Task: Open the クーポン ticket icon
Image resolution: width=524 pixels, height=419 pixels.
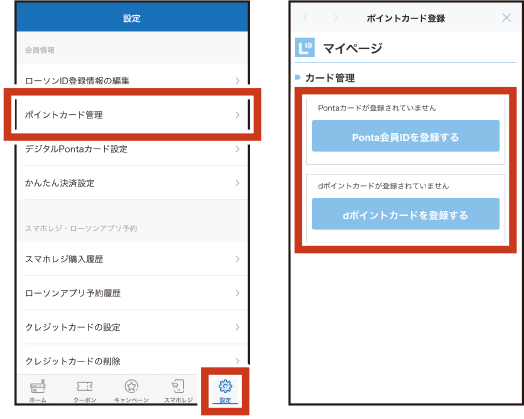Action: [x=85, y=387]
